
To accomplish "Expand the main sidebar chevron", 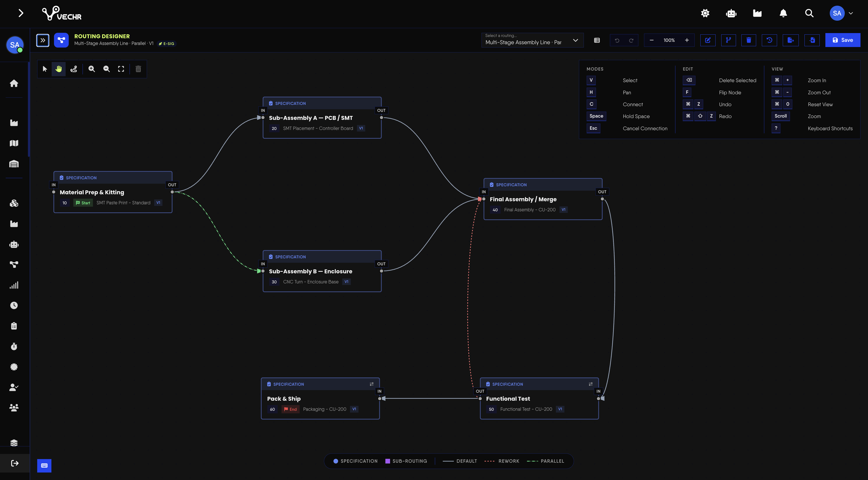I will (21, 13).
